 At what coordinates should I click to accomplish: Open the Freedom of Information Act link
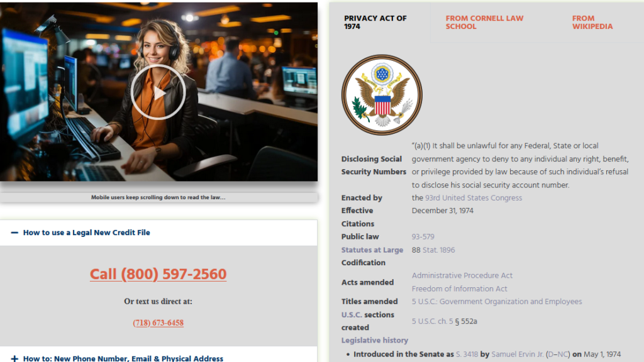[x=460, y=289]
